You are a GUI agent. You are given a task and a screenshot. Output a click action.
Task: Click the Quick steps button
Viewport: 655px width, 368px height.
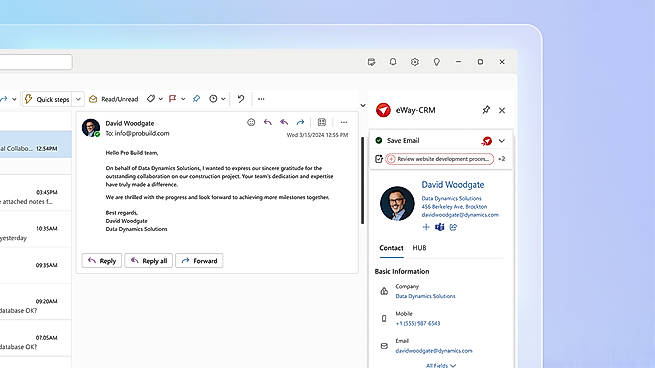point(47,99)
